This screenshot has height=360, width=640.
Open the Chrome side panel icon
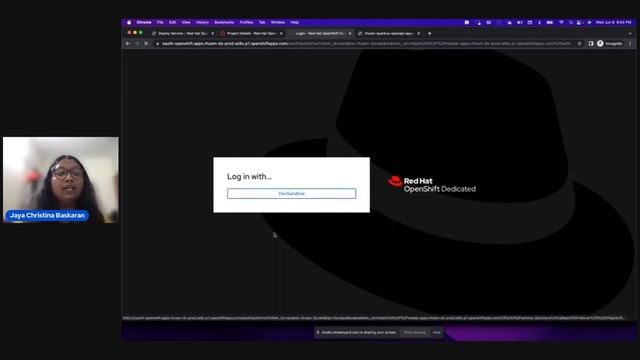tap(591, 44)
